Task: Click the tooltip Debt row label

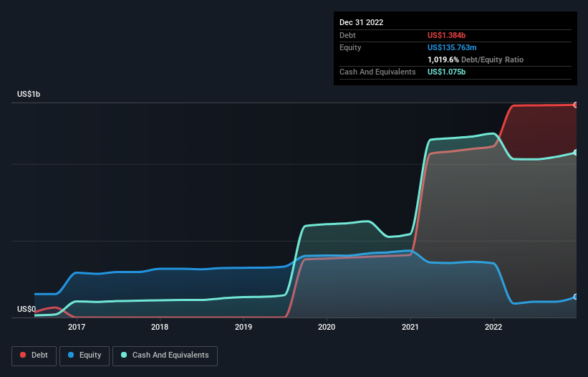Action: pyautogui.click(x=347, y=35)
